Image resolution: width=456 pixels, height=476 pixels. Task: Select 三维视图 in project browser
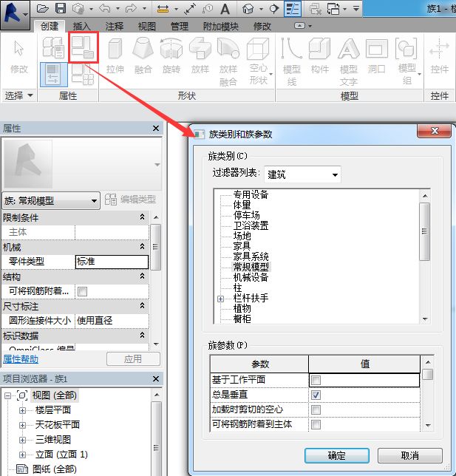coord(53,440)
